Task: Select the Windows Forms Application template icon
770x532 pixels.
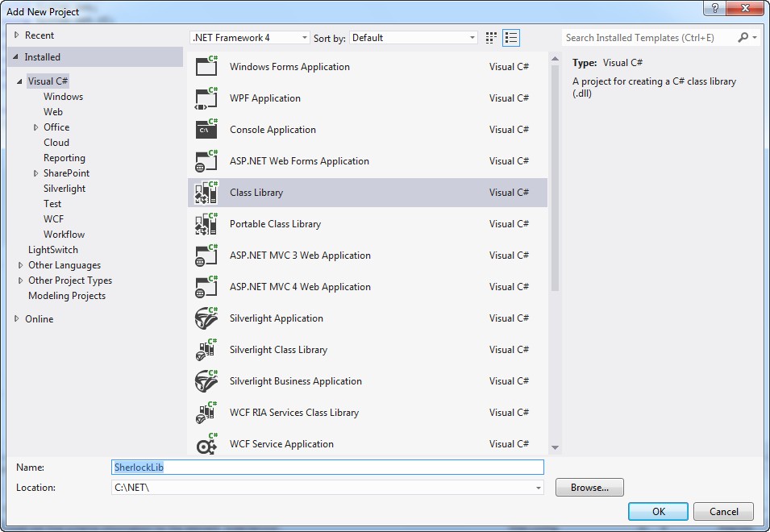Action: [206, 66]
